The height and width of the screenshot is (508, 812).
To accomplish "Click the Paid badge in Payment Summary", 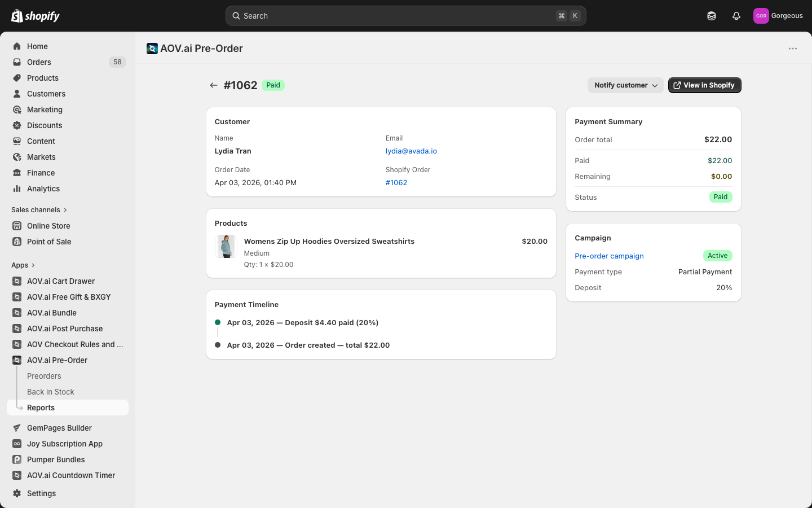I will (x=721, y=197).
